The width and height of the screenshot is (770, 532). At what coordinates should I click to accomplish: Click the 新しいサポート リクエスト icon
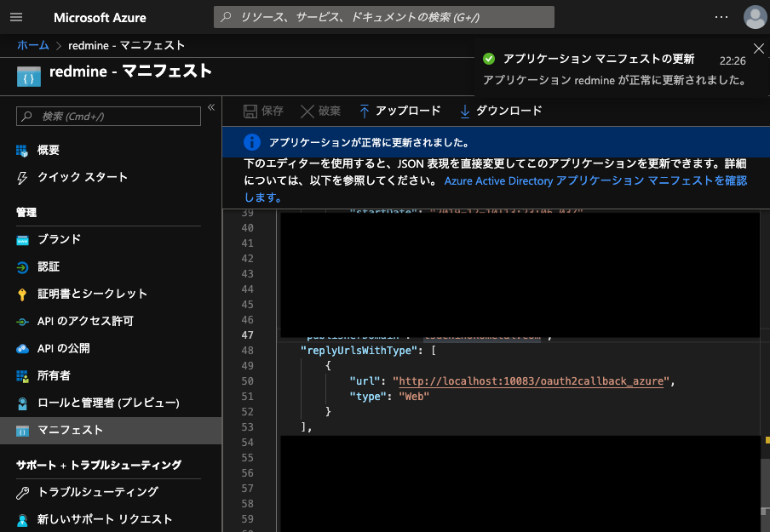[23, 520]
